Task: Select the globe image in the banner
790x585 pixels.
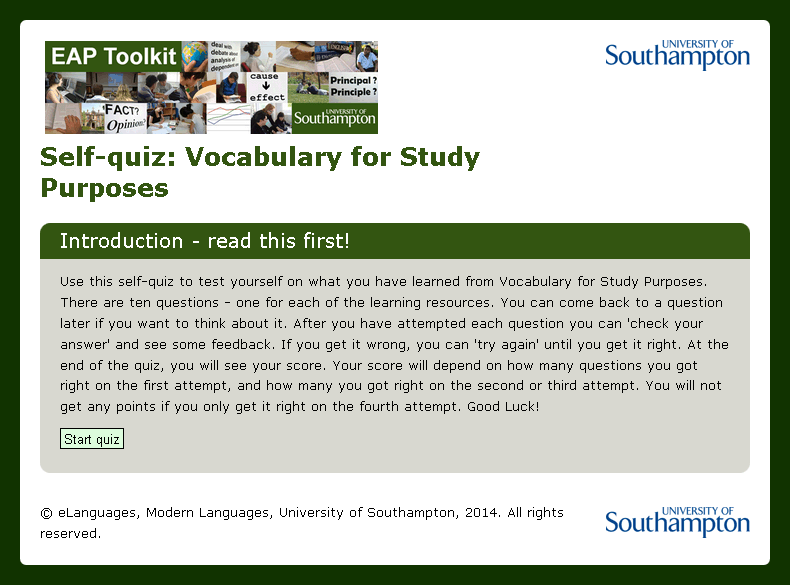Action: pyautogui.click(x=195, y=56)
